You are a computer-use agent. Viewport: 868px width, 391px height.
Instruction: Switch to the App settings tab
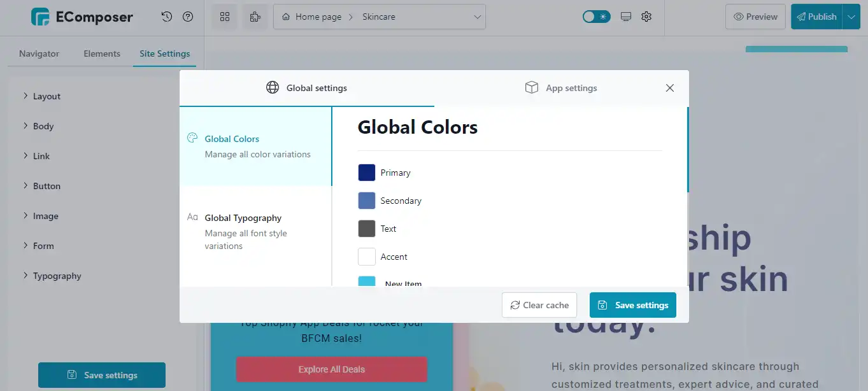pyautogui.click(x=561, y=88)
